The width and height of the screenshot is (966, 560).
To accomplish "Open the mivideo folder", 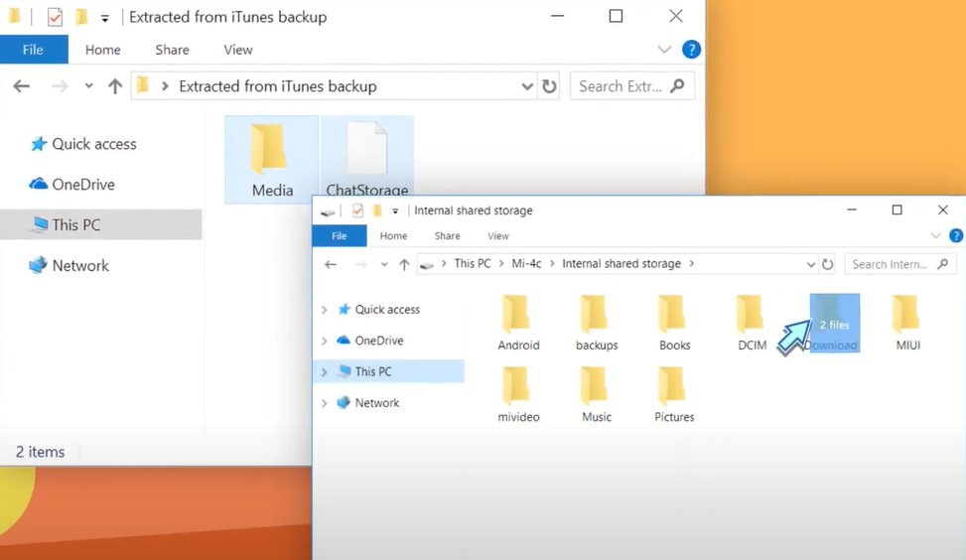I will tap(518, 395).
